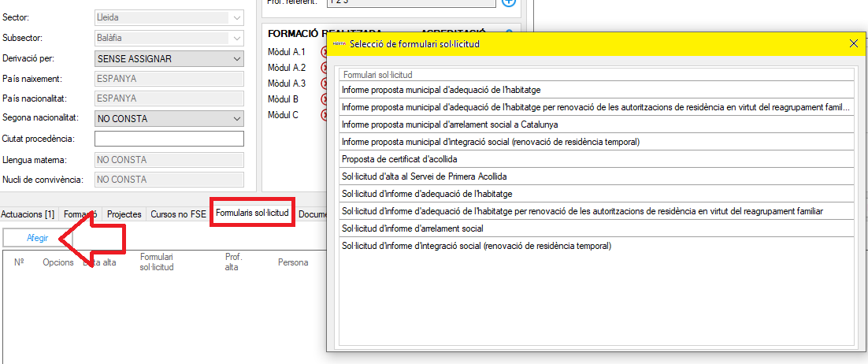Click the red status icon beside Mòdul C
The height and width of the screenshot is (364, 868).
[x=324, y=115]
